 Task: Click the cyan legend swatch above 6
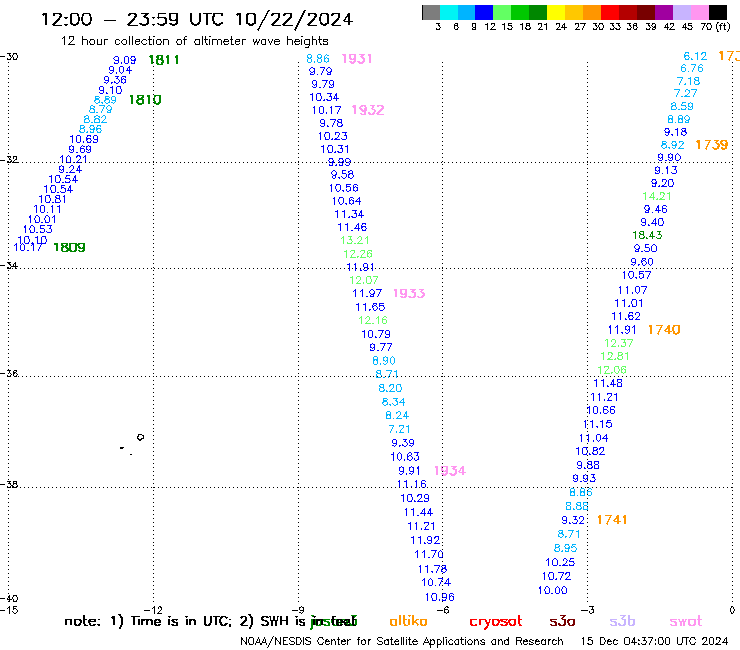pos(449,12)
